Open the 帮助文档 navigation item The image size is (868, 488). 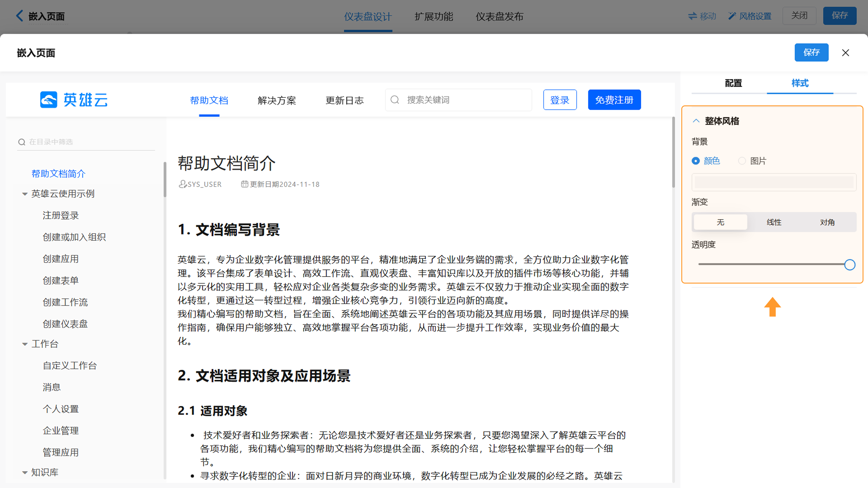coord(209,100)
